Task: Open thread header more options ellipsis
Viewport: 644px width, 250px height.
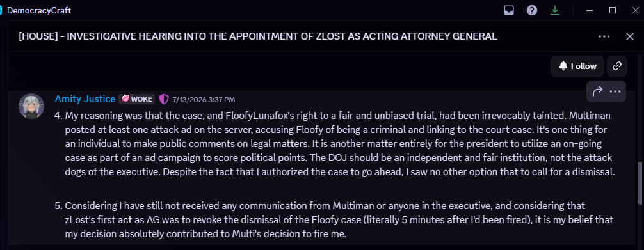Action: click(604, 36)
